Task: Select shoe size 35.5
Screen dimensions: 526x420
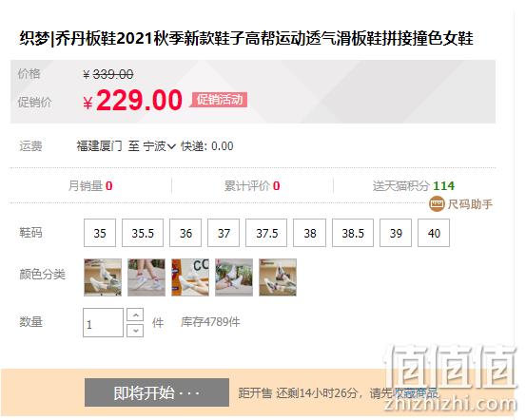Action: (143, 233)
